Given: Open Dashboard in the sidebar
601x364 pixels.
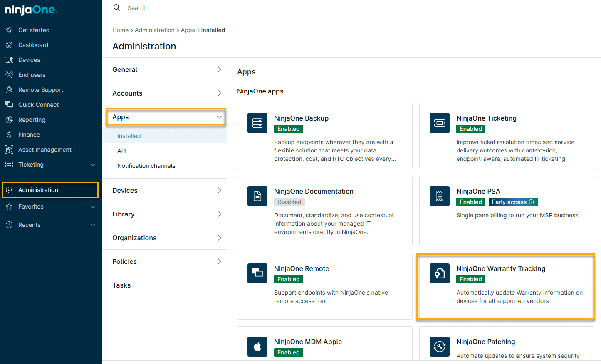Looking at the screenshot, I should (33, 45).
